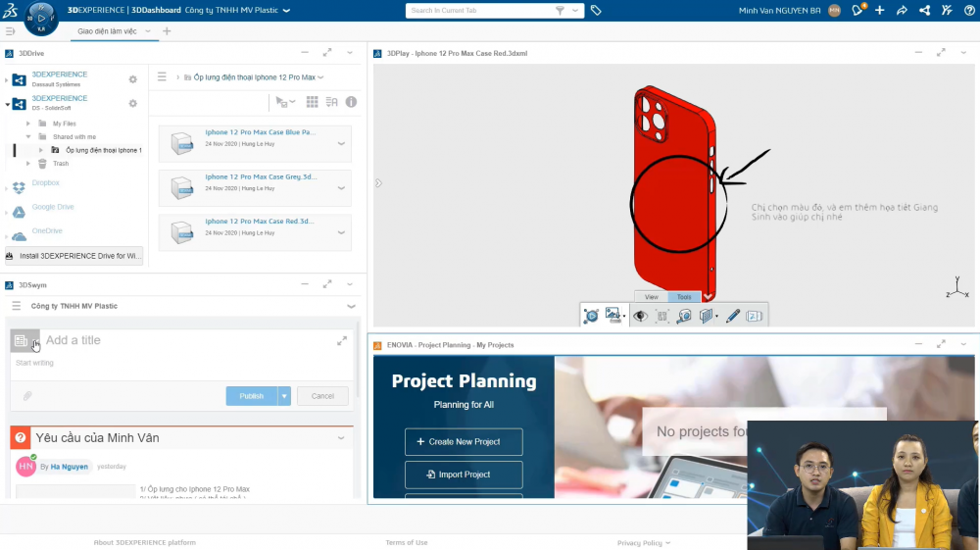Click the section cut tool in 3DPlay
This screenshot has height=550, width=980.
pos(707,316)
